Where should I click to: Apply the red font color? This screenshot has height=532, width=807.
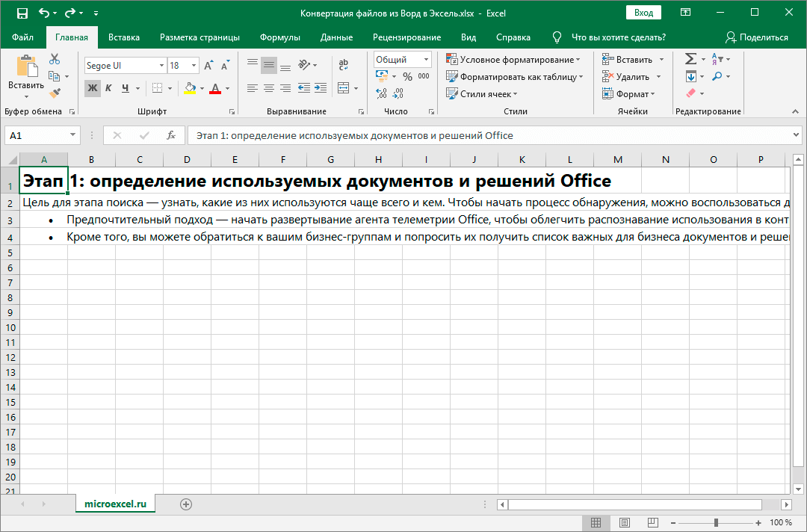(x=216, y=88)
